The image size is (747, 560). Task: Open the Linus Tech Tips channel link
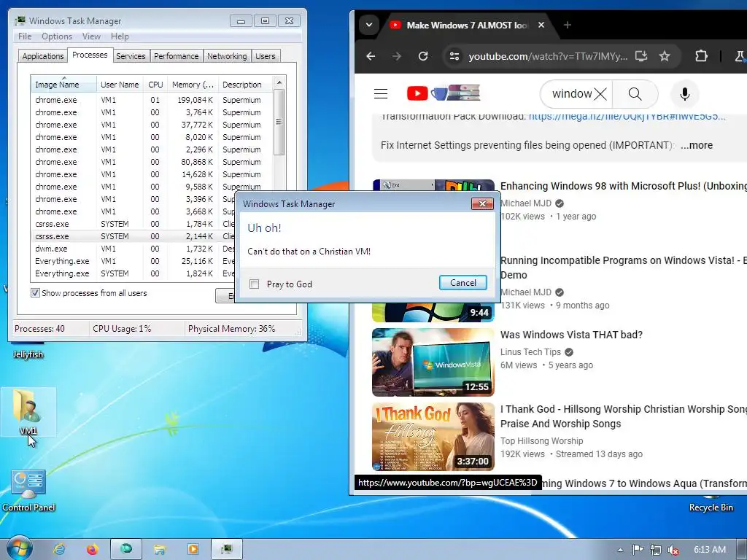(530, 352)
